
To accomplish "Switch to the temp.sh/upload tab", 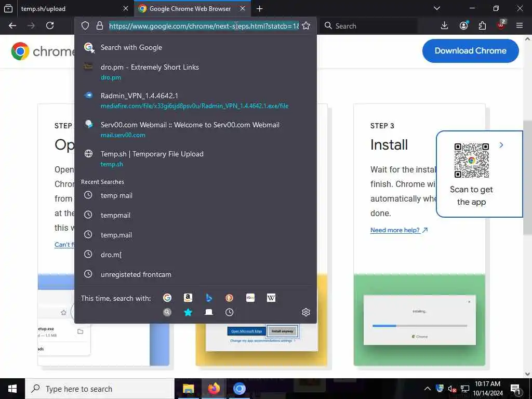I will coord(68,8).
